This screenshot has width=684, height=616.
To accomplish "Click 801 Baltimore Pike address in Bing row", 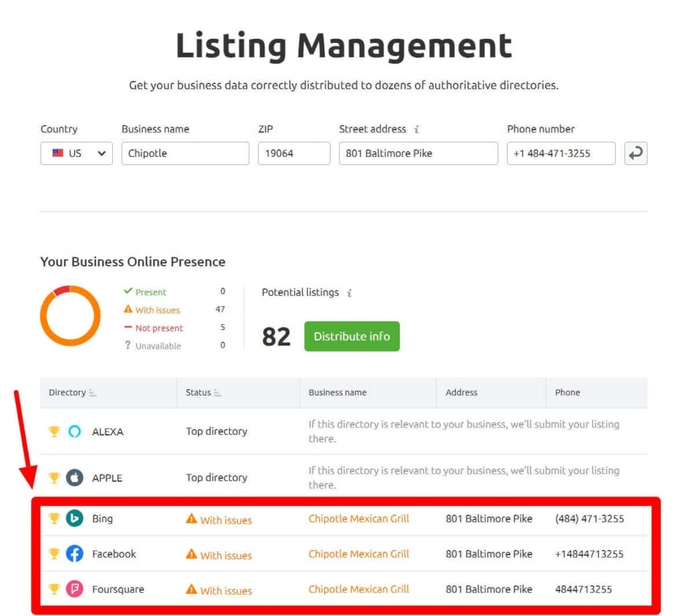I will pos(488,518).
